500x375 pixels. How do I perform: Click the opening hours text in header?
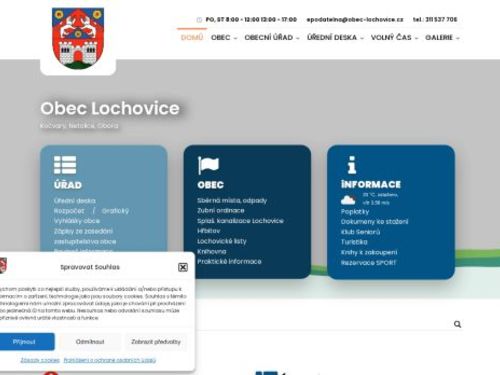tap(251, 20)
